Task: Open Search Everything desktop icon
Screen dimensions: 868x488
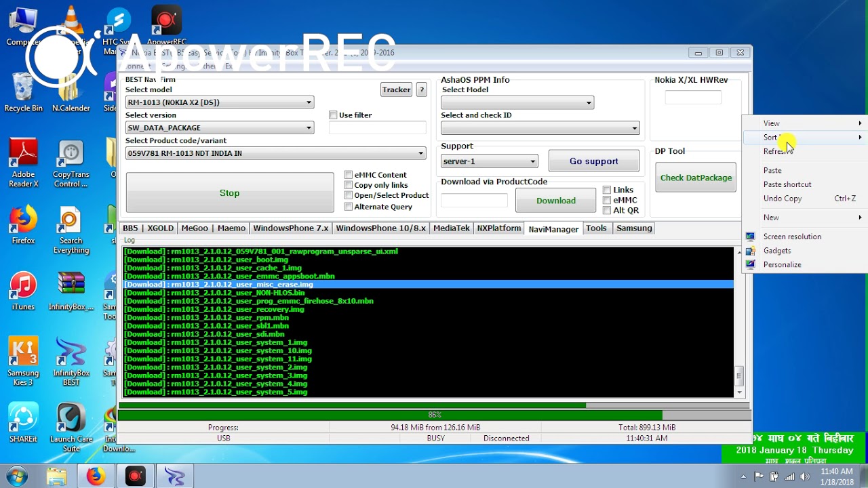Action: 71,231
